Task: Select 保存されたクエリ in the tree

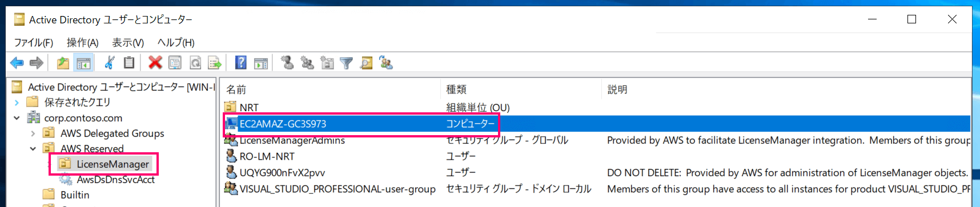Action: coord(77,102)
